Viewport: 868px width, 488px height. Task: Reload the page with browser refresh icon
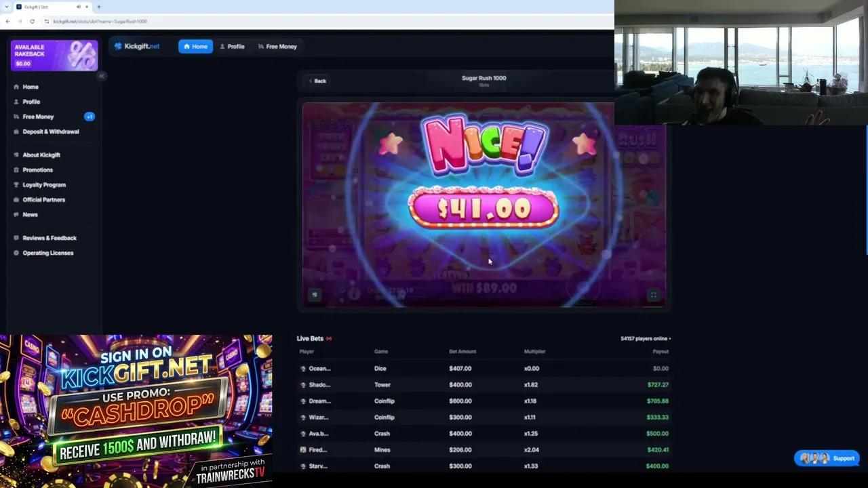click(x=32, y=21)
